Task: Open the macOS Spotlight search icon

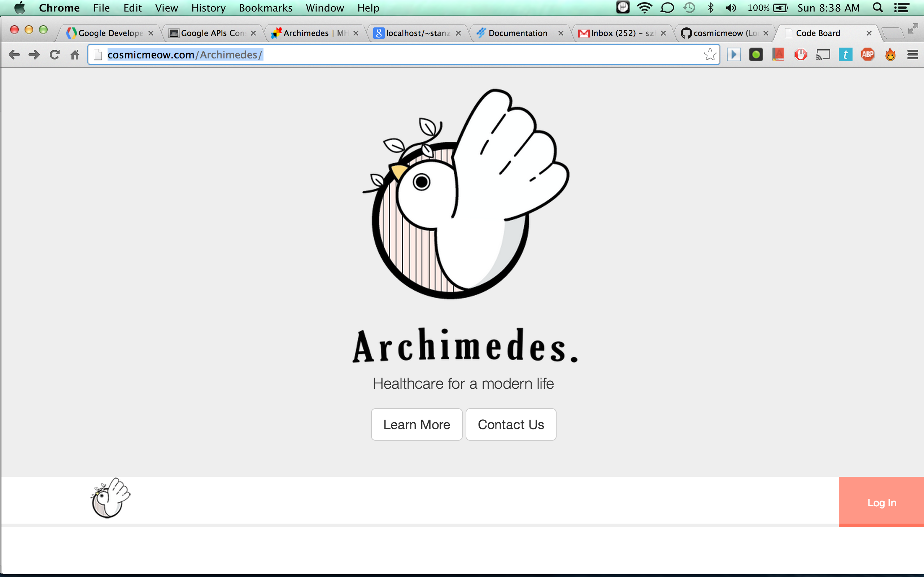Action: (877, 8)
